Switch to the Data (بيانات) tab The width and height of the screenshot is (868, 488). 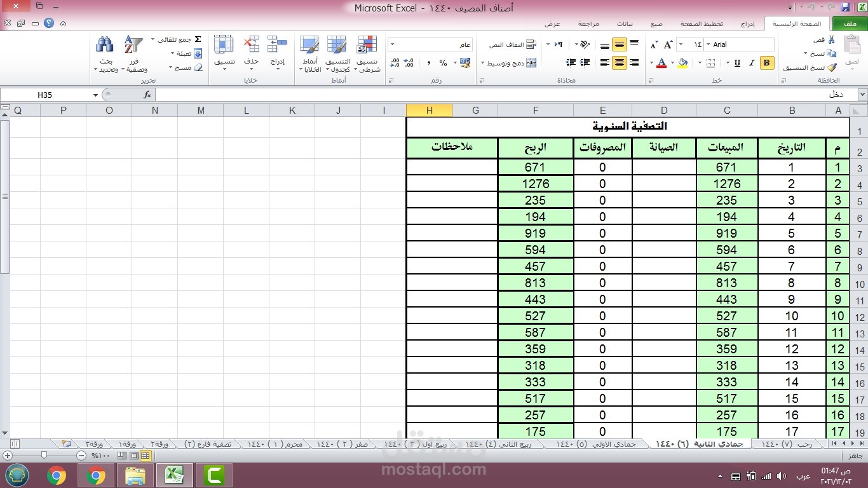click(625, 24)
